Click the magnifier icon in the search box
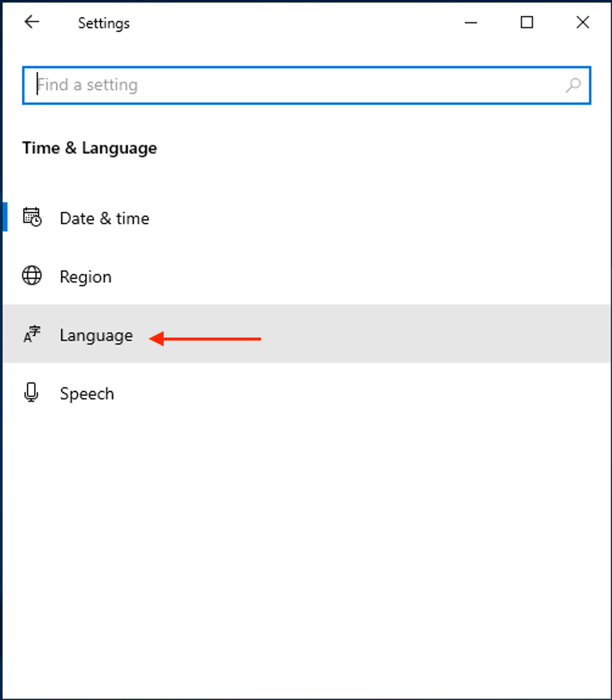This screenshot has height=700, width=612. tap(573, 85)
